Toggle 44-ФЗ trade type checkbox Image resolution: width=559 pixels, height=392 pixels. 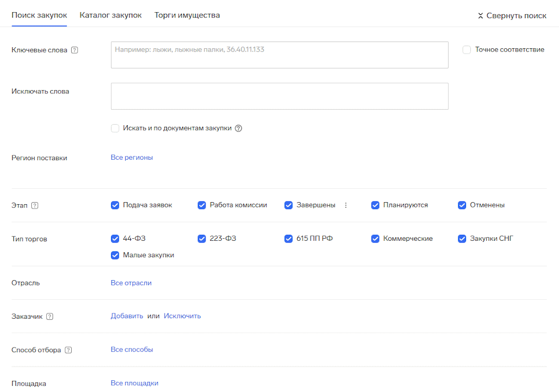pos(115,239)
